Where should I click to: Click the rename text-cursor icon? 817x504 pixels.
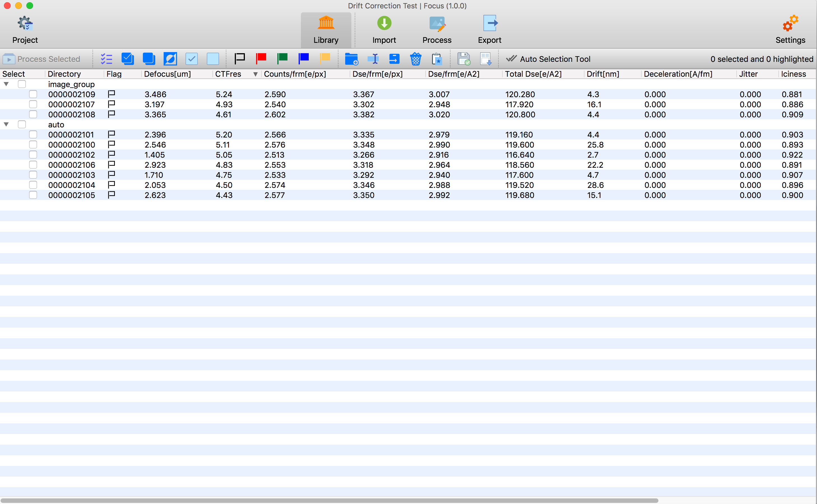(x=373, y=59)
